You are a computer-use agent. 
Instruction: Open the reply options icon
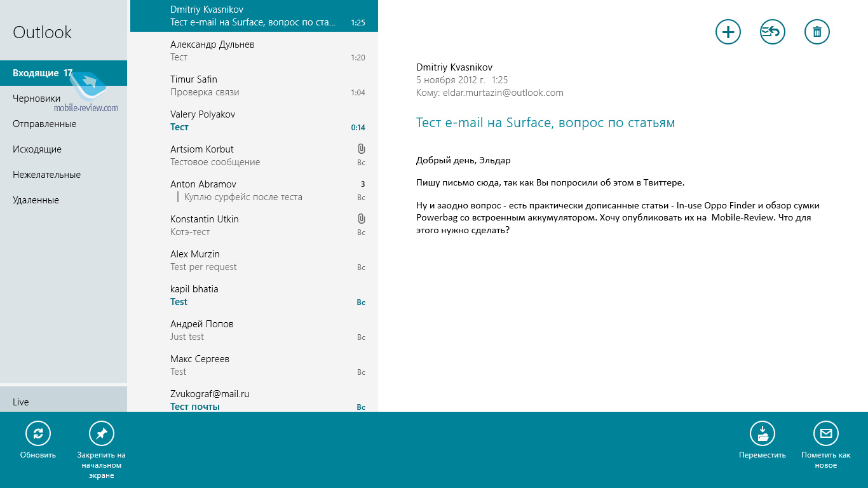click(773, 32)
